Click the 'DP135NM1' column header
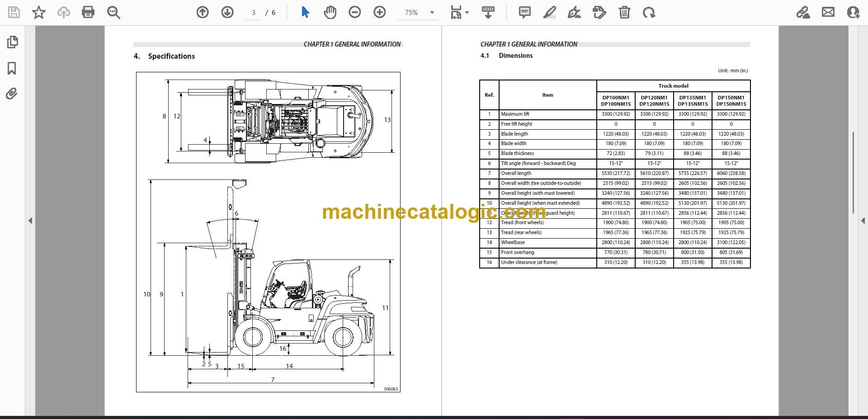 pos(693,98)
